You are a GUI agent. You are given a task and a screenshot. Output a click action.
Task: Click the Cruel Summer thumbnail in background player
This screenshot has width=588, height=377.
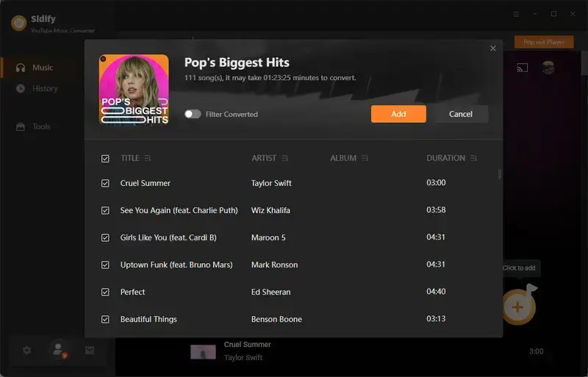click(x=203, y=352)
